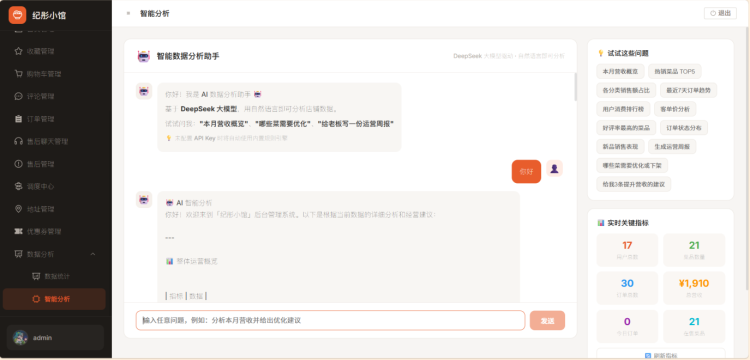Click the 新品销售表现 suggestion chip
Image resolution: width=750 pixels, height=360 pixels.
coord(620,146)
